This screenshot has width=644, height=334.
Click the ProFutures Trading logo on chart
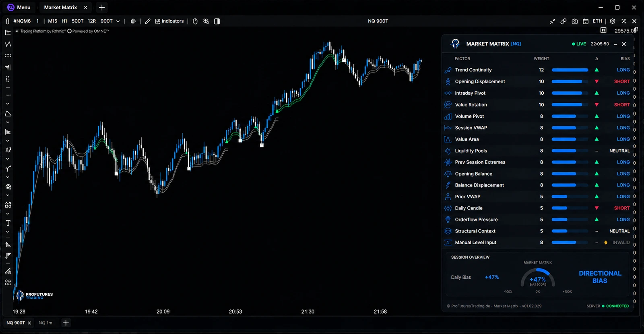pyautogui.click(x=35, y=295)
